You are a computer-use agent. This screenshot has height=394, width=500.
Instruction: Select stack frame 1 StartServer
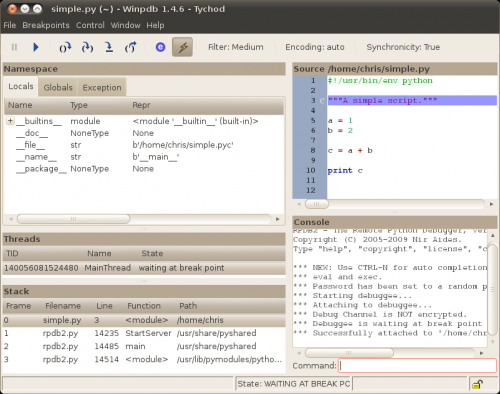point(144,333)
